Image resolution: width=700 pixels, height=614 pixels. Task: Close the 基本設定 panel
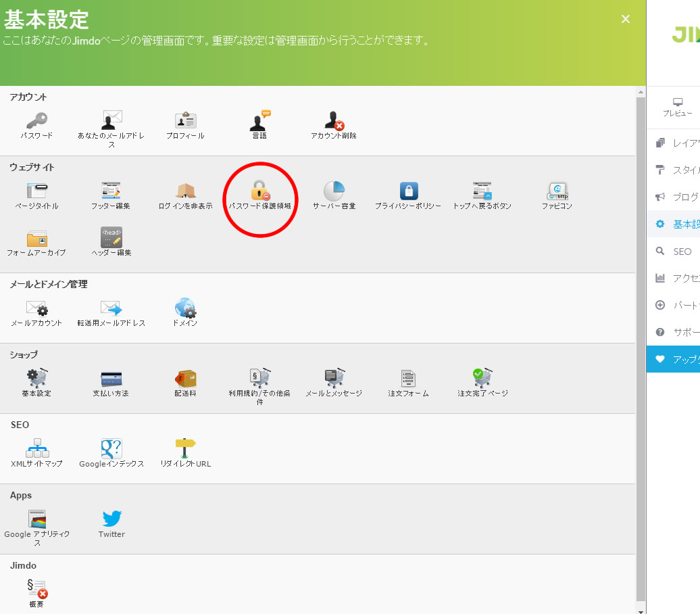[626, 19]
